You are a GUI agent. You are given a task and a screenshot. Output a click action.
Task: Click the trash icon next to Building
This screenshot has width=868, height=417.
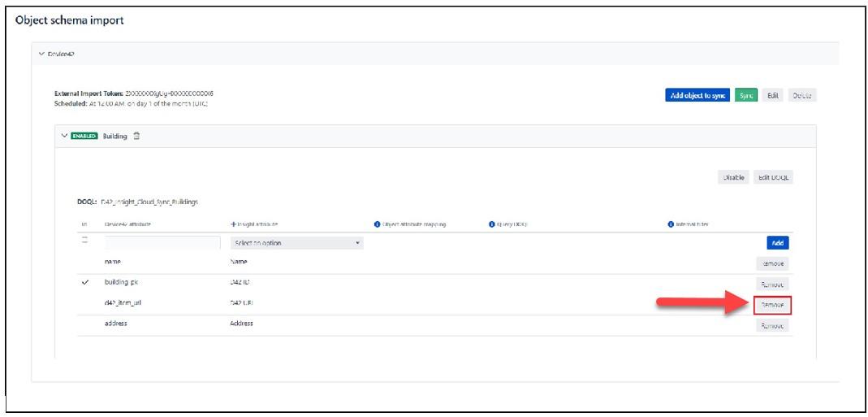(136, 137)
